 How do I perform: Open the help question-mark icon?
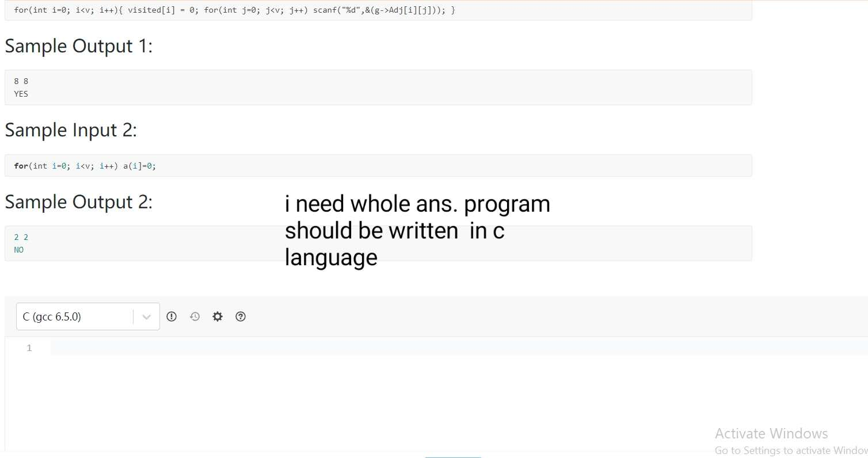[x=241, y=316]
